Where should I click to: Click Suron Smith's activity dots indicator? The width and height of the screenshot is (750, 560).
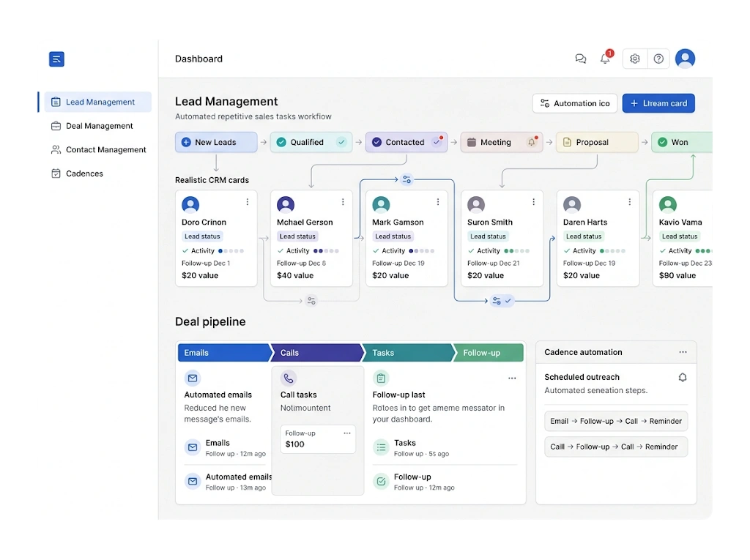[516, 250]
